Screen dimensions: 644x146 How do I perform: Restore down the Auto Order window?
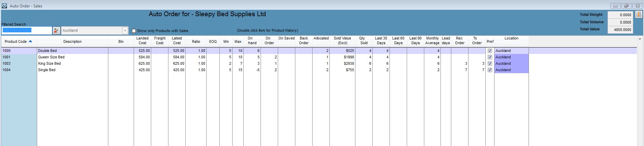point(626,6)
